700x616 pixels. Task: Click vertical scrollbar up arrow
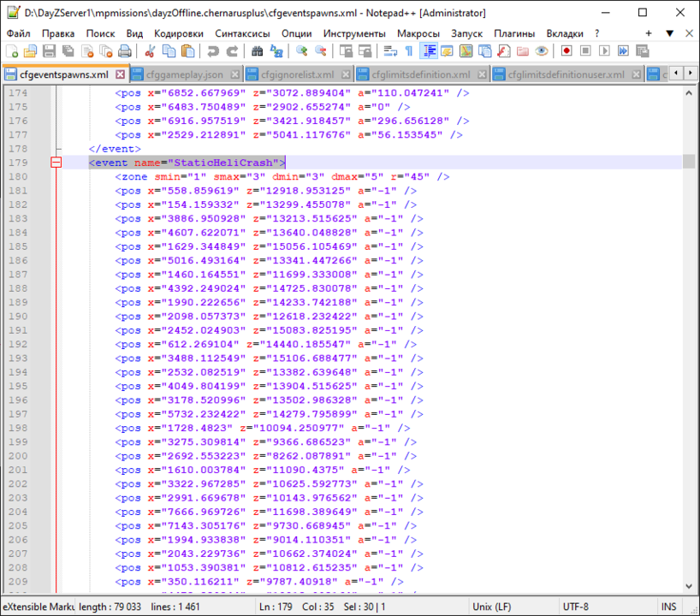(x=689, y=93)
